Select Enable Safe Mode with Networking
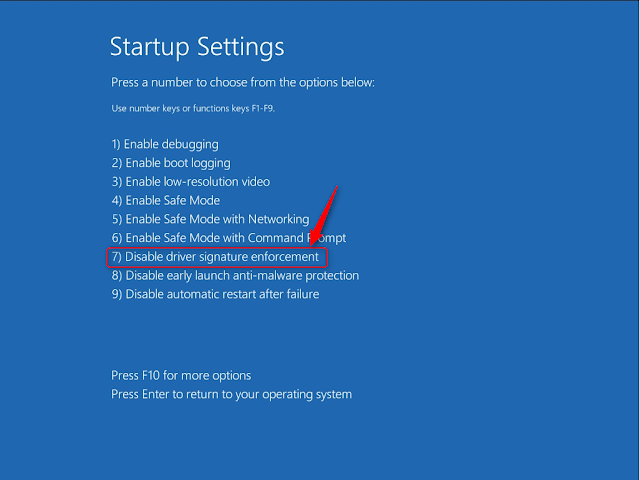This screenshot has height=480, width=640. click(210, 220)
